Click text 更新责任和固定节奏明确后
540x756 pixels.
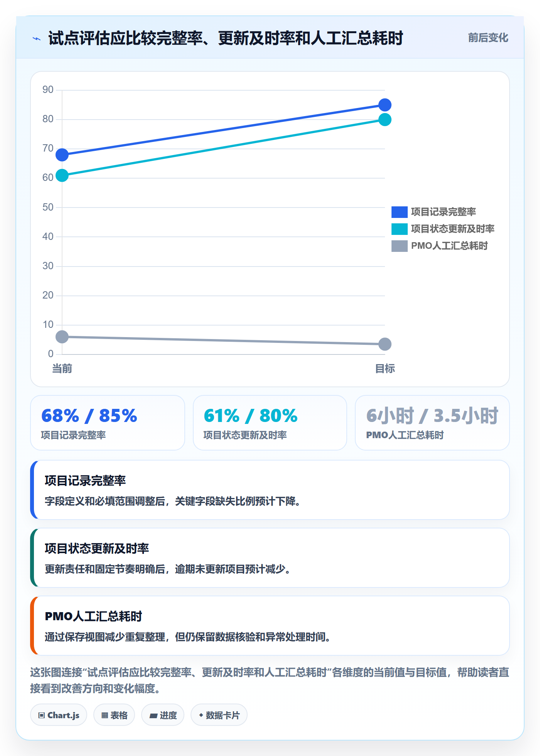click(x=105, y=569)
